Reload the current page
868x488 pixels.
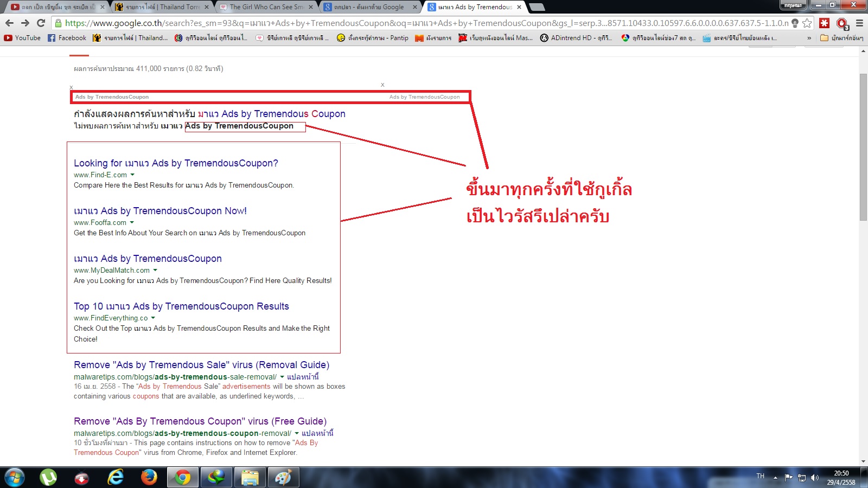(x=41, y=23)
